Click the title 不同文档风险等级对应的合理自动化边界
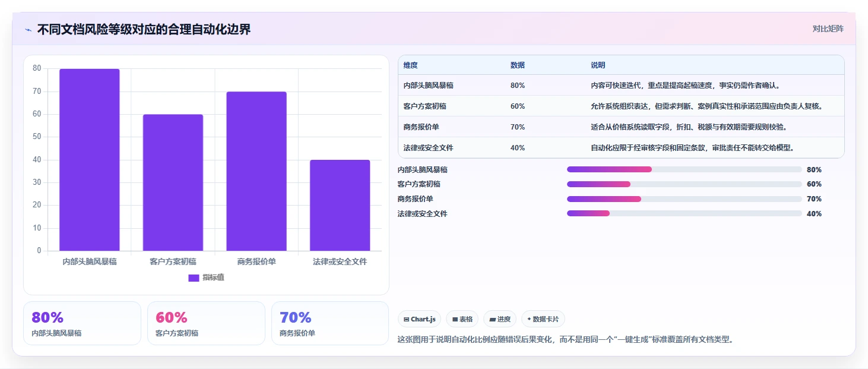Viewport: 868px width, 369px height. coord(144,29)
